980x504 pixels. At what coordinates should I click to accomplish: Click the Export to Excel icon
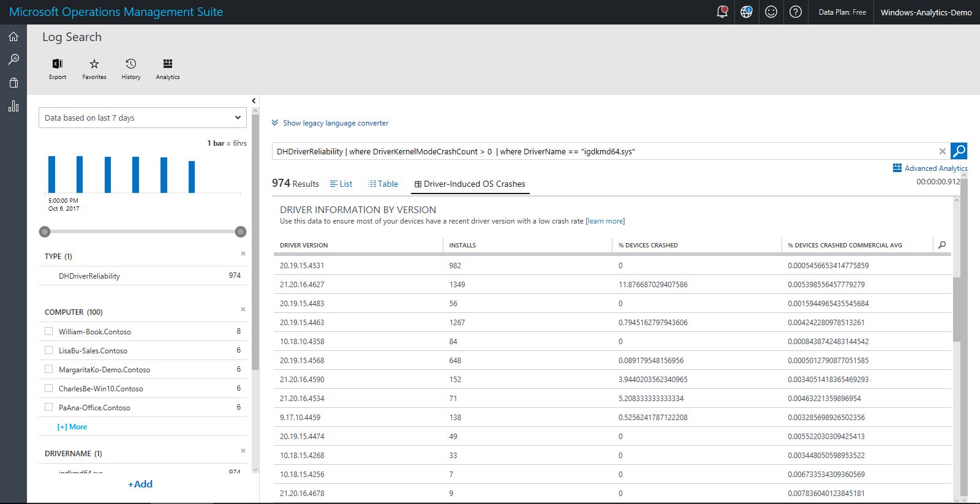58,64
